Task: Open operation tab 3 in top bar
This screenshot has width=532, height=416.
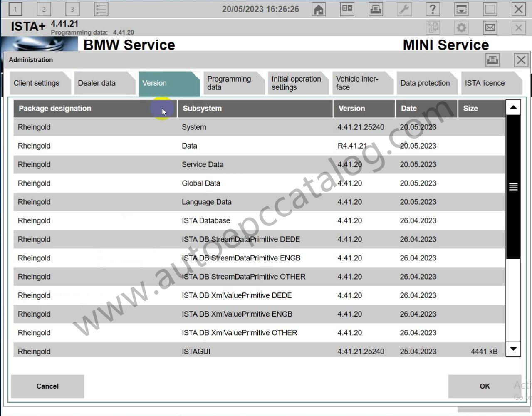Action: (72, 9)
